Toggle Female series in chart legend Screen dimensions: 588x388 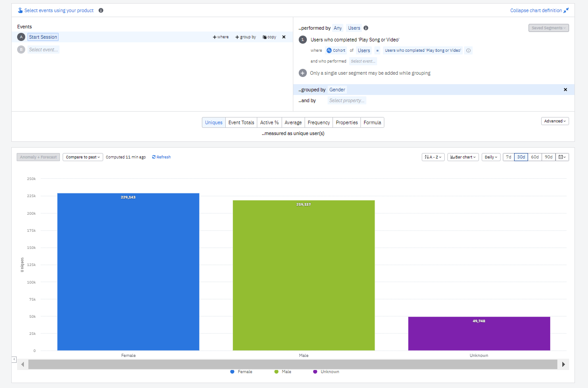pyautogui.click(x=242, y=372)
